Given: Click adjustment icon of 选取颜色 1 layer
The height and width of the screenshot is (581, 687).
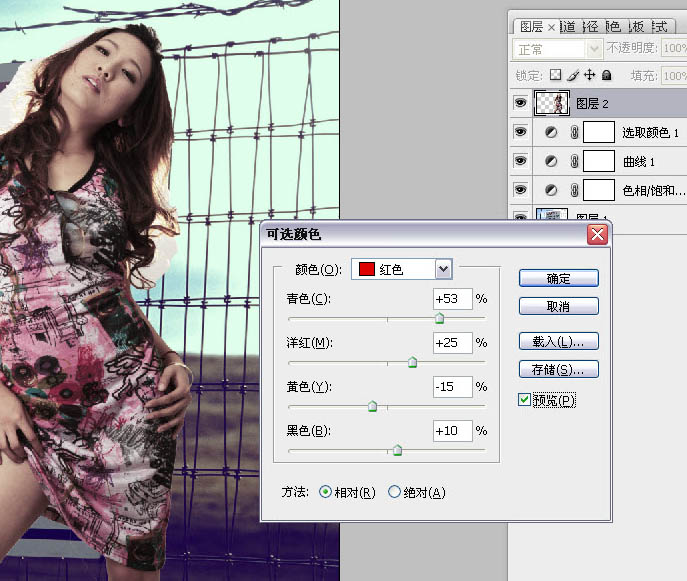Looking at the screenshot, I should [x=550, y=132].
